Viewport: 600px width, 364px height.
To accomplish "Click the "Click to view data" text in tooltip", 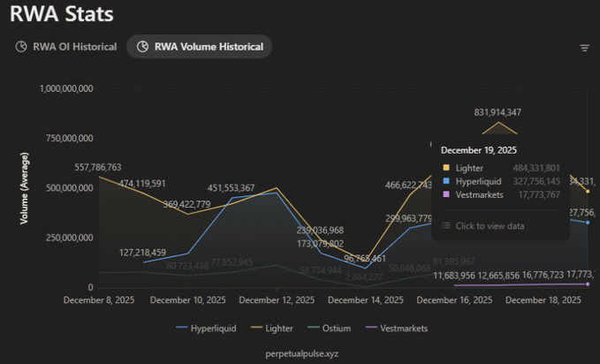I will [x=490, y=225].
